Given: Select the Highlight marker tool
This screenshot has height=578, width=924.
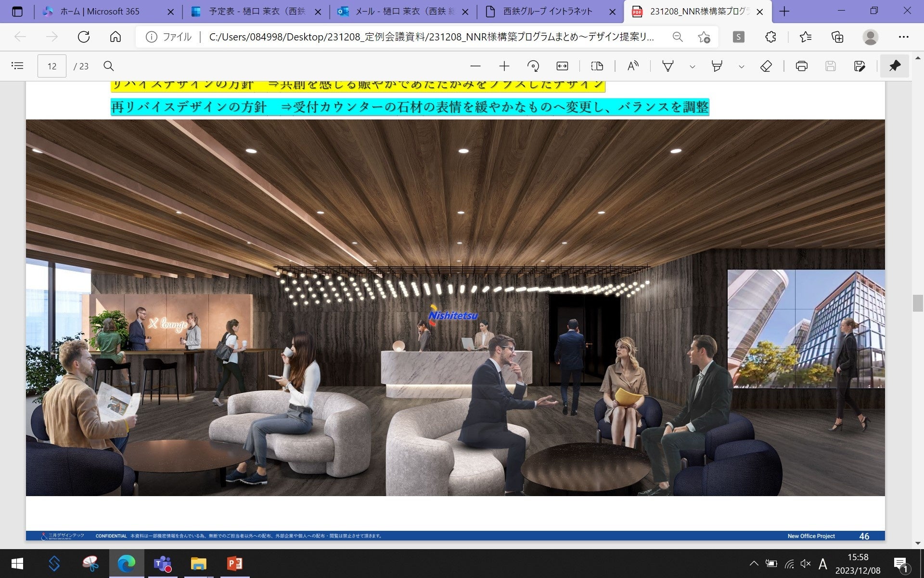Looking at the screenshot, I should point(717,66).
